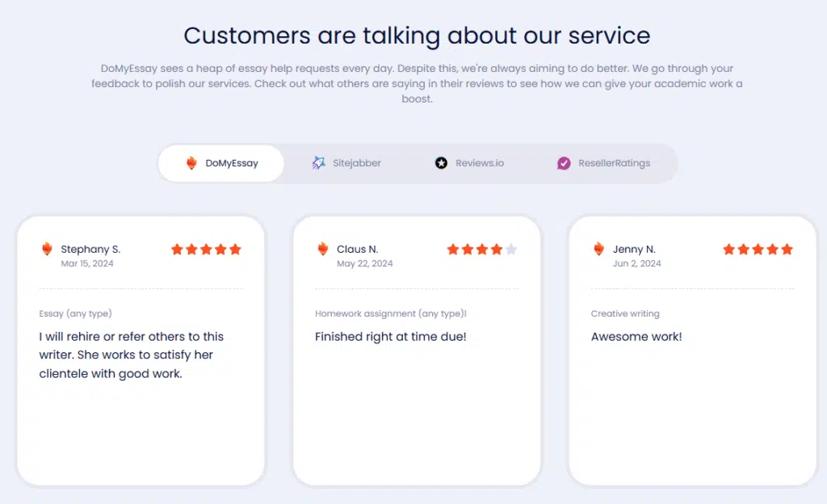Click Jenny N. five-star rating
Viewport: 827px width, 504px height.
[758, 250]
